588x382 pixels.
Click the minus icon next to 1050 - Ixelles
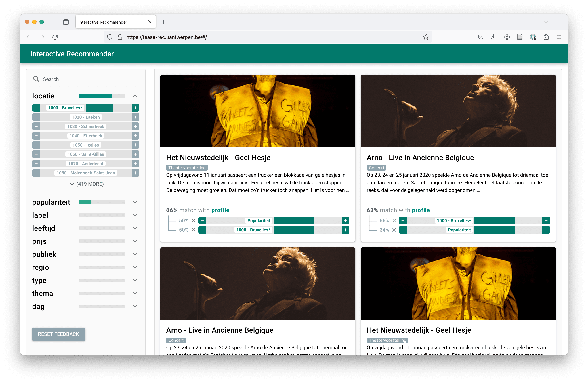36,145
